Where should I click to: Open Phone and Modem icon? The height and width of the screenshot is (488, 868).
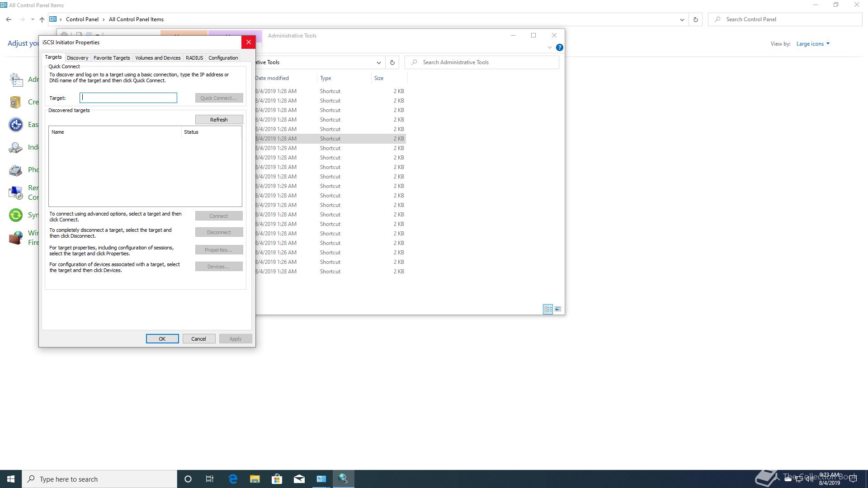15,170
